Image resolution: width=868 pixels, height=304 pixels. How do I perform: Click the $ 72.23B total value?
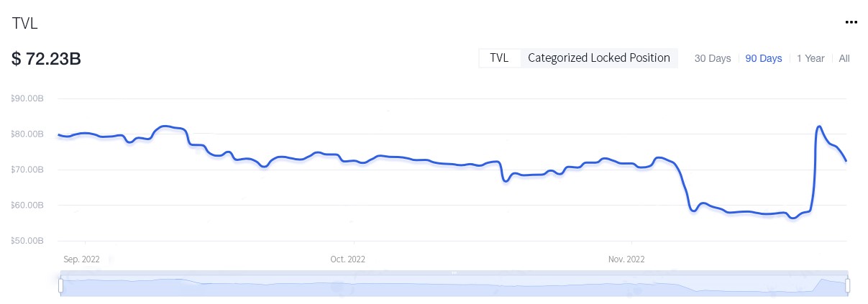[x=46, y=59]
